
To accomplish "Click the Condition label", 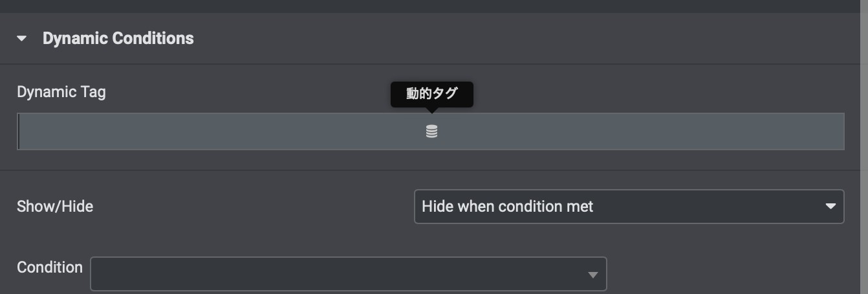I will tap(50, 267).
